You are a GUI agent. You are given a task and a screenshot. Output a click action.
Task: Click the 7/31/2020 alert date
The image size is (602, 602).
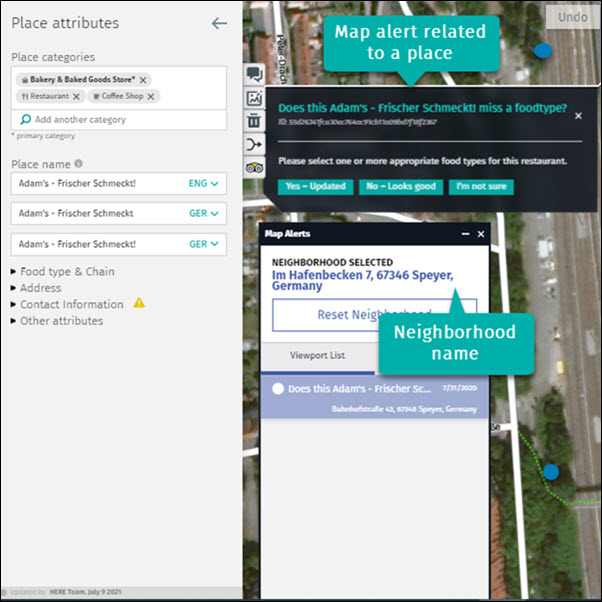pos(460,388)
